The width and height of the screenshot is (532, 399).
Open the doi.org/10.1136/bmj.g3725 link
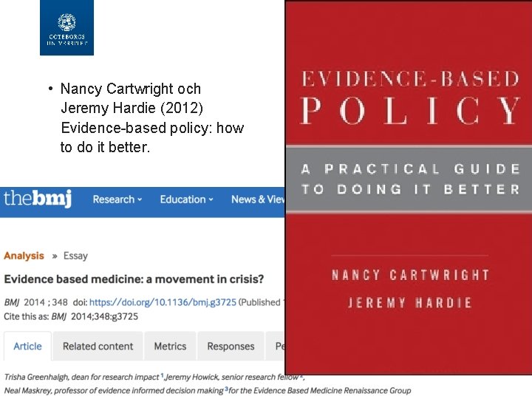point(163,302)
